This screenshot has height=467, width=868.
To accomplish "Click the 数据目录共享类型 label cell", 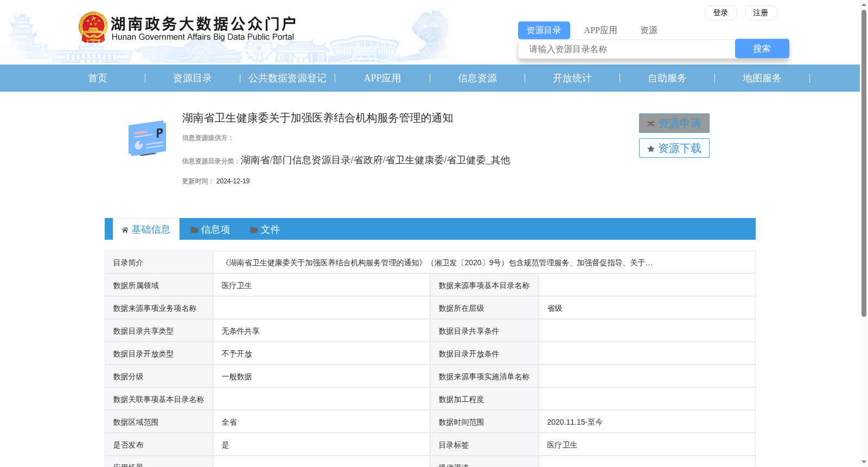I will pos(159,331).
